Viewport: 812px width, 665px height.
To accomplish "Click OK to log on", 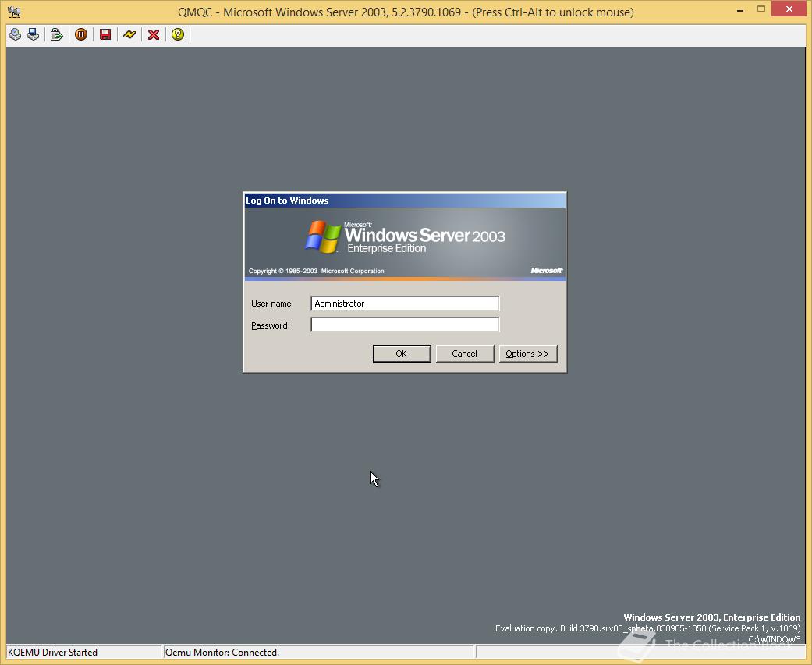I will (x=402, y=354).
